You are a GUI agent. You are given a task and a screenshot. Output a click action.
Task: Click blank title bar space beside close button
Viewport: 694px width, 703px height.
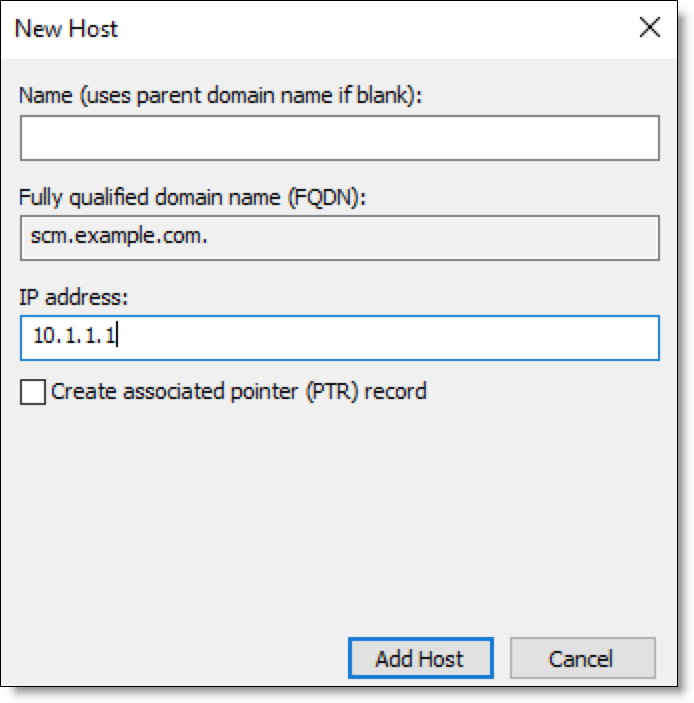click(377, 29)
